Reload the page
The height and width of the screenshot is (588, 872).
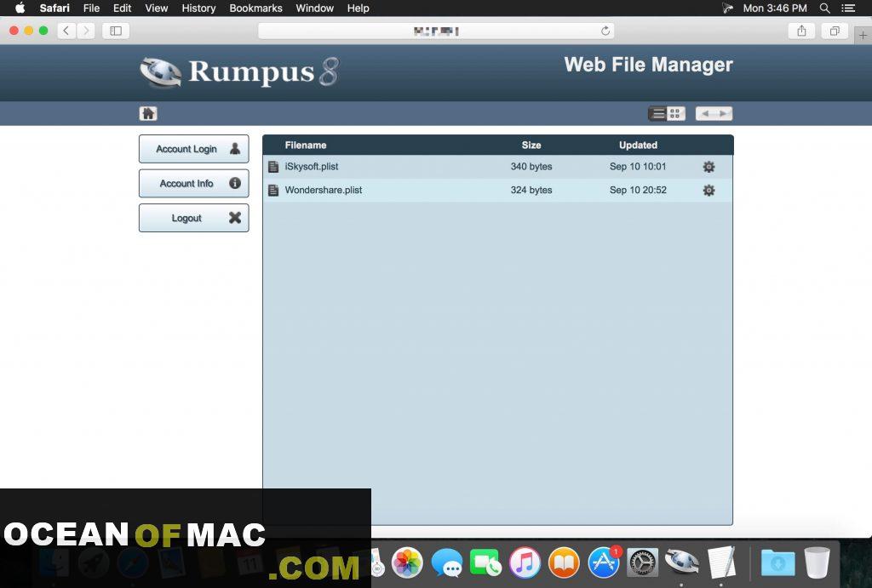point(605,31)
